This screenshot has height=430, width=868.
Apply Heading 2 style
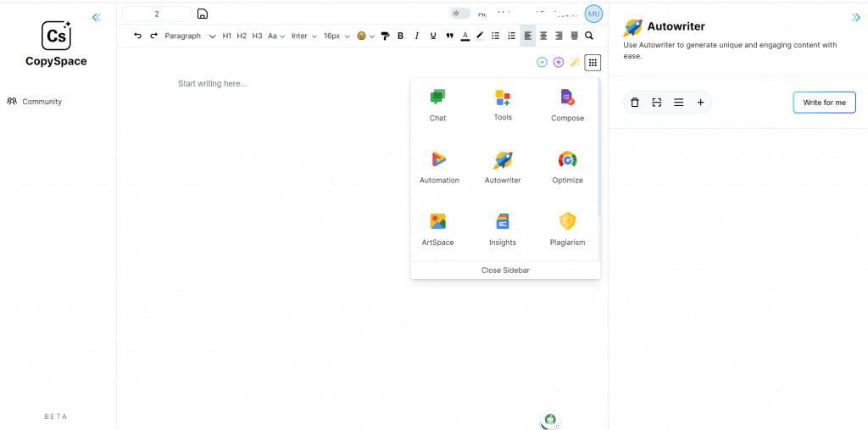pyautogui.click(x=242, y=36)
